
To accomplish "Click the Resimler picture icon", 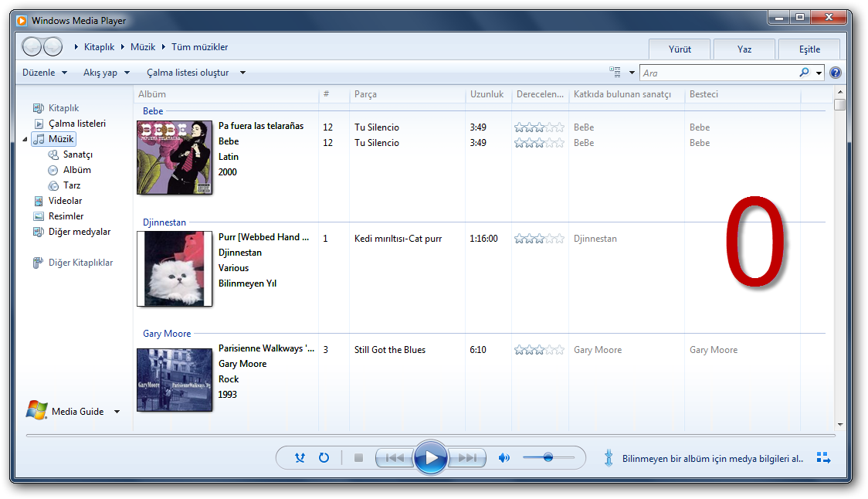I will pyautogui.click(x=38, y=216).
